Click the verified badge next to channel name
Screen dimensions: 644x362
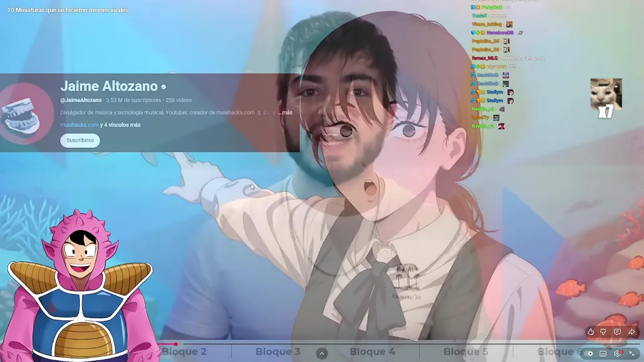[164, 87]
